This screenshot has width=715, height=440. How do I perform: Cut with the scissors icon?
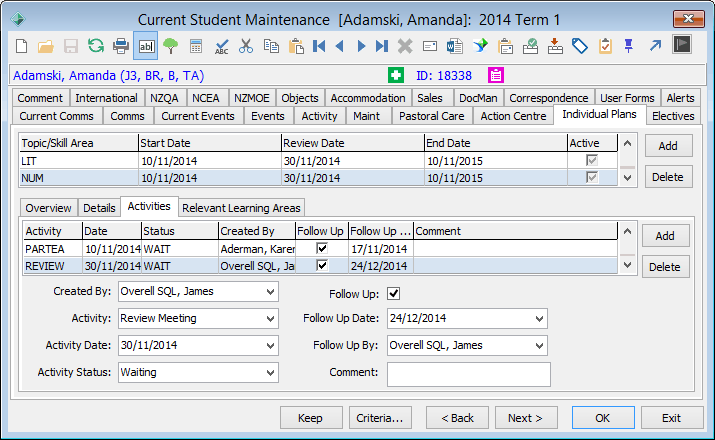pos(246,46)
